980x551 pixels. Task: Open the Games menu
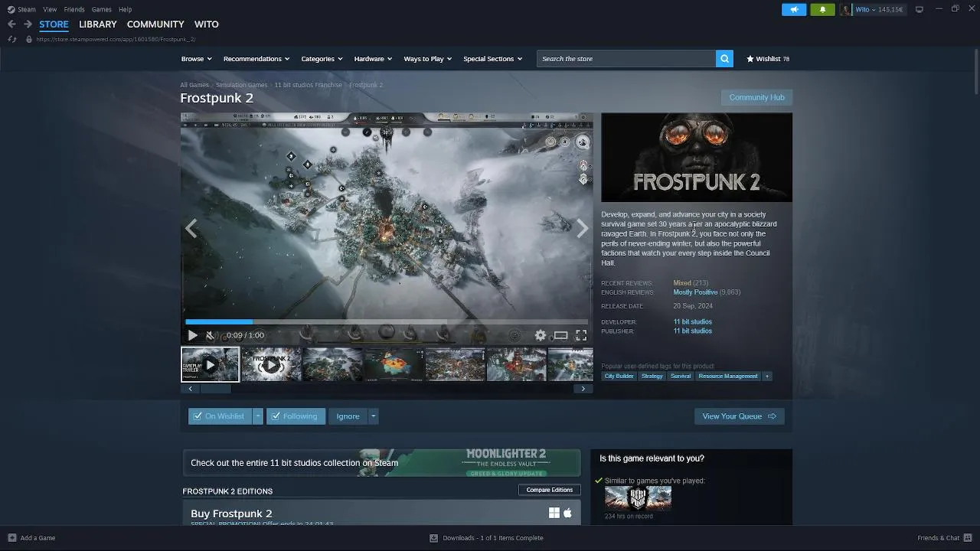tap(101, 9)
